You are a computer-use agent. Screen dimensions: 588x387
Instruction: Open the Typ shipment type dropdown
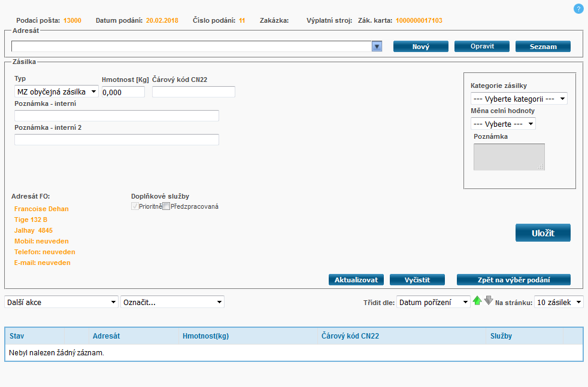[x=56, y=92]
